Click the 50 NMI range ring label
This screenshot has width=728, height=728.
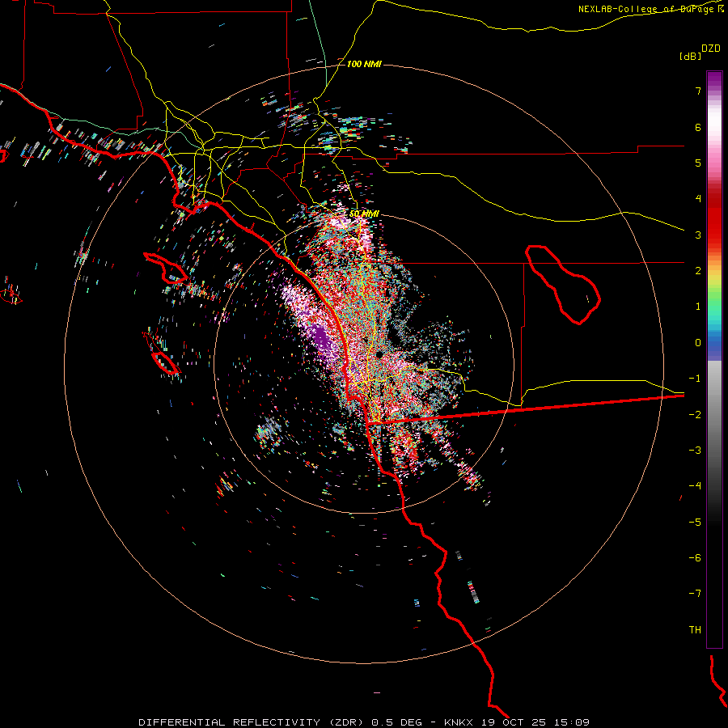click(364, 214)
